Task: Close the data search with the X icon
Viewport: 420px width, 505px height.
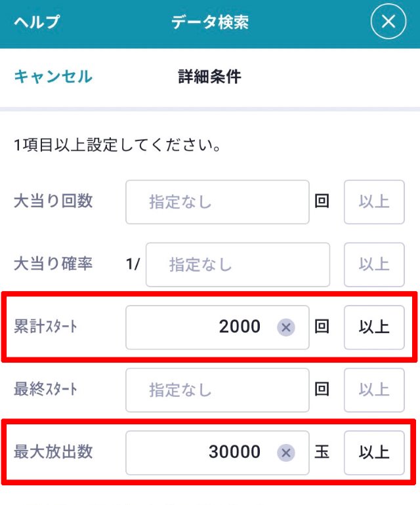Action: point(388,22)
